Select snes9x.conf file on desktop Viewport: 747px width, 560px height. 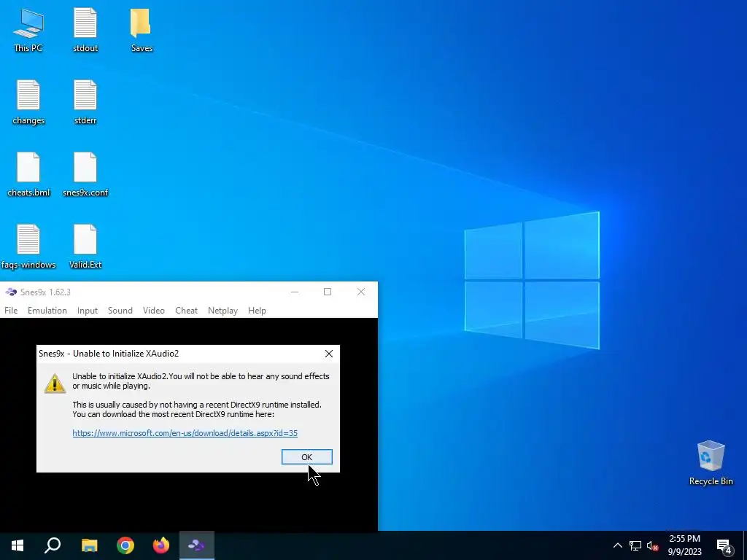85,174
